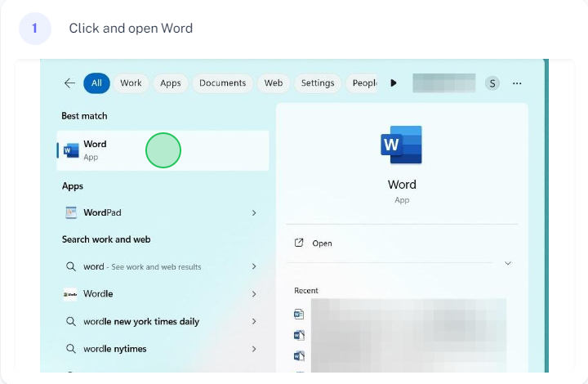Open the Word app best match result
The width and height of the screenshot is (588, 384).
click(163, 151)
